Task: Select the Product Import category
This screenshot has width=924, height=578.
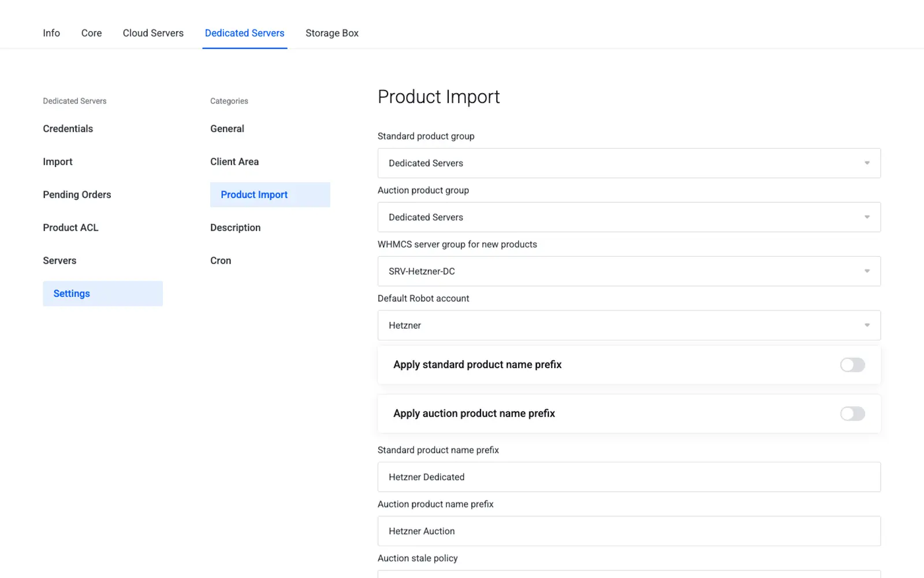Action: 270,195
